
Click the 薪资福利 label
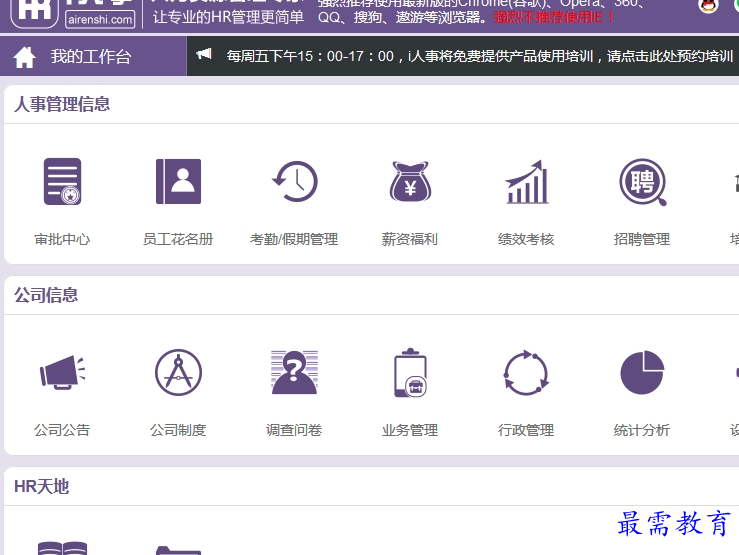coord(410,239)
